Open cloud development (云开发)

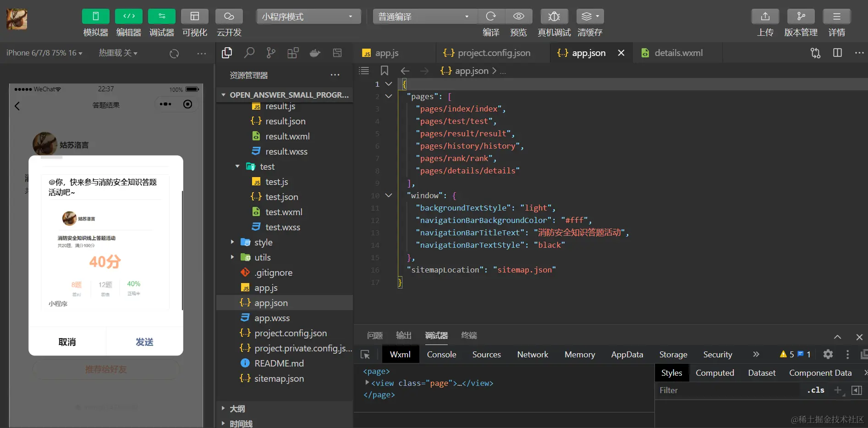229,17
